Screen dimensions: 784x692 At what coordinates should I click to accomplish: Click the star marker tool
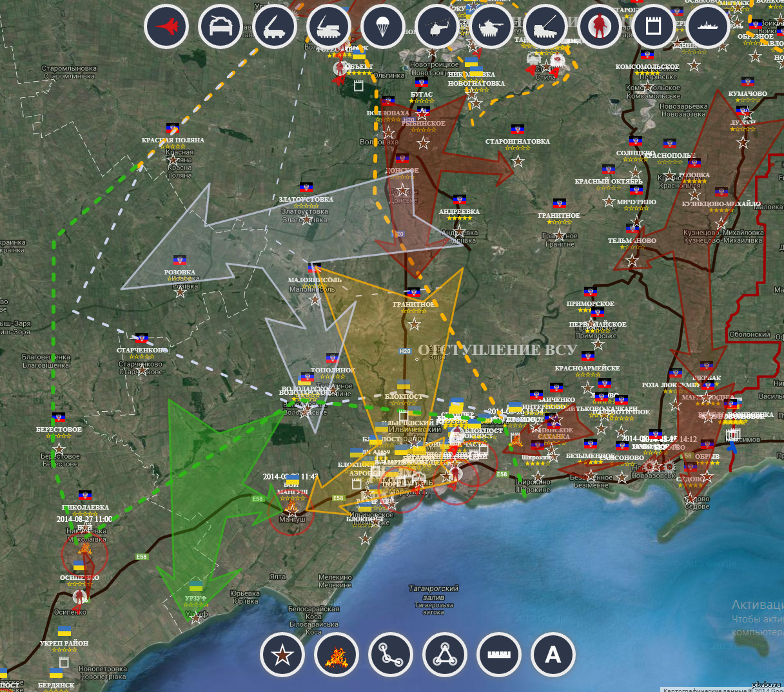tap(282, 655)
